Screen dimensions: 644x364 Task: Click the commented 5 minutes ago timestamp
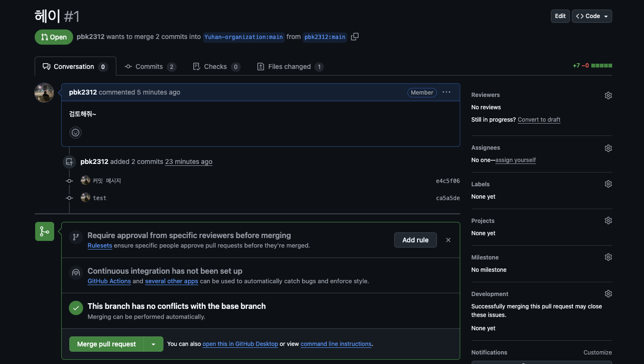(x=159, y=92)
